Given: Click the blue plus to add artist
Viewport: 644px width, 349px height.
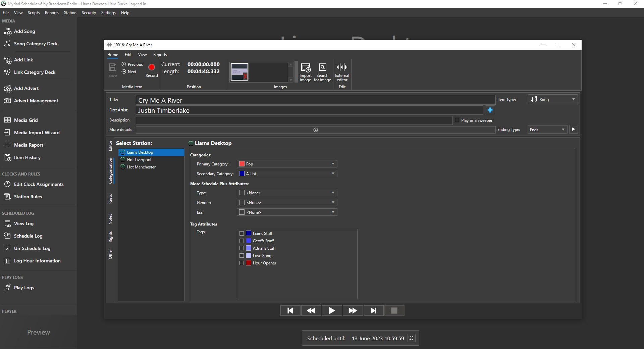Looking at the screenshot, I should point(490,110).
